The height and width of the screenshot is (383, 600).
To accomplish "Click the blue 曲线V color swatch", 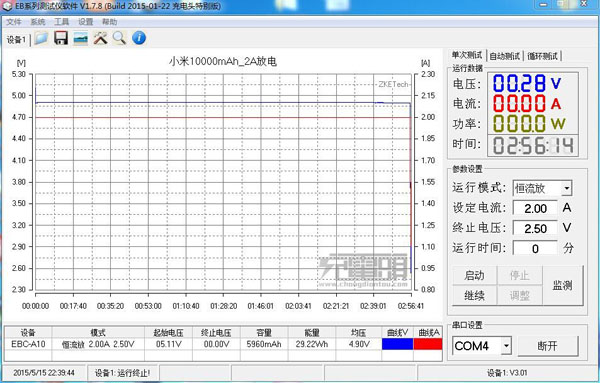I will 397,344.
